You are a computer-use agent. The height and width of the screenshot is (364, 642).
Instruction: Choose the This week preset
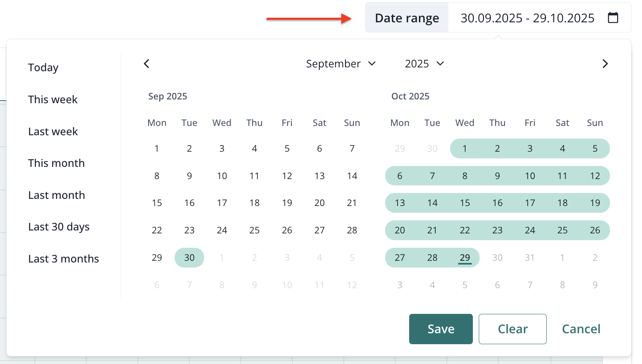[x=53, y=99]
